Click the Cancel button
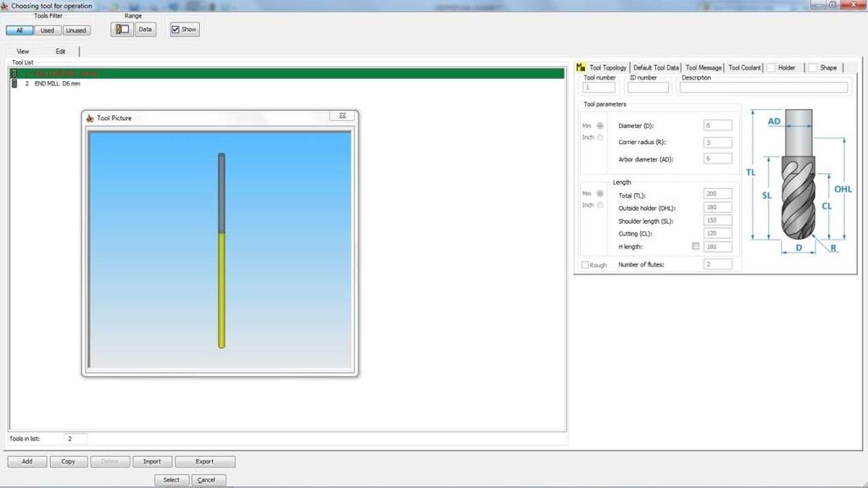Image resolution: width=868 pixels, height=488 pixels. point(207,480)
